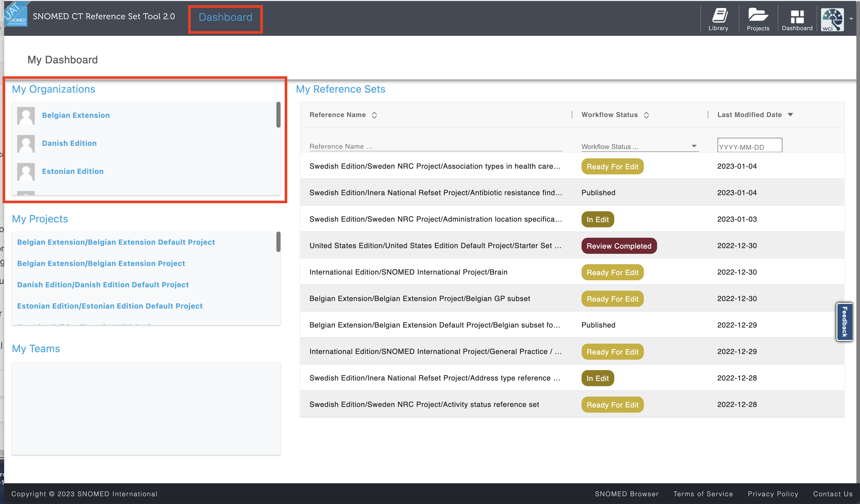Open Danish Edition organization link

pos(69,143)
